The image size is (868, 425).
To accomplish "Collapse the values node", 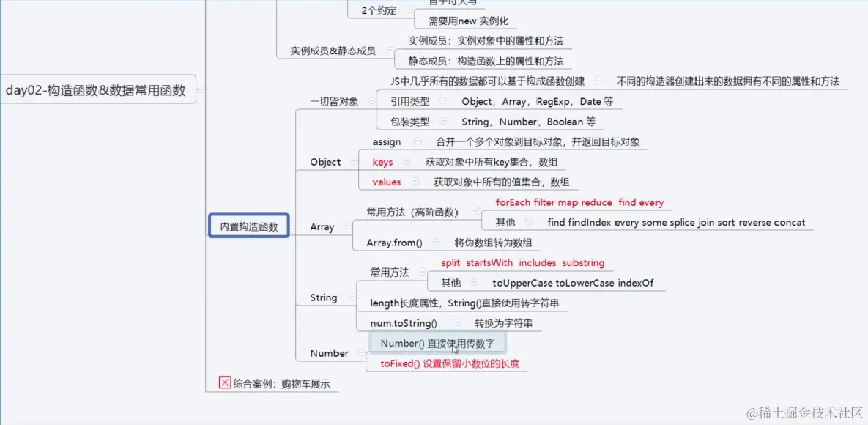I will tap(415, 182).
